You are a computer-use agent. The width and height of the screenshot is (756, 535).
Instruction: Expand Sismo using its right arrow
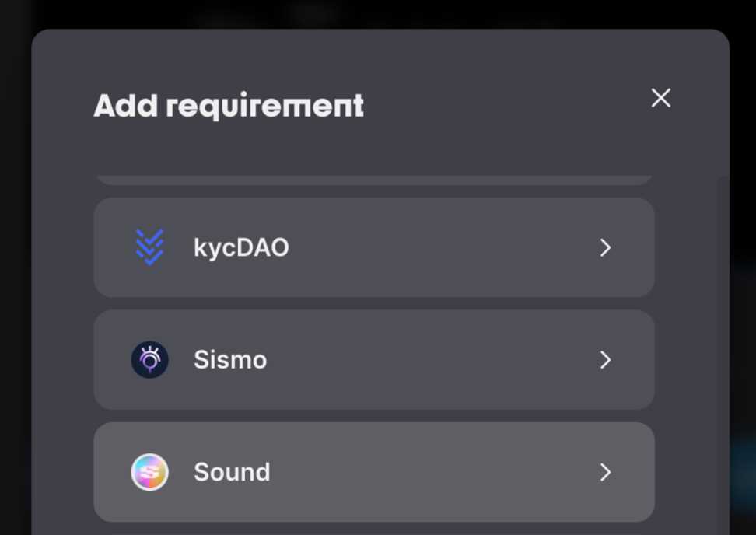(x=605, y=360)
